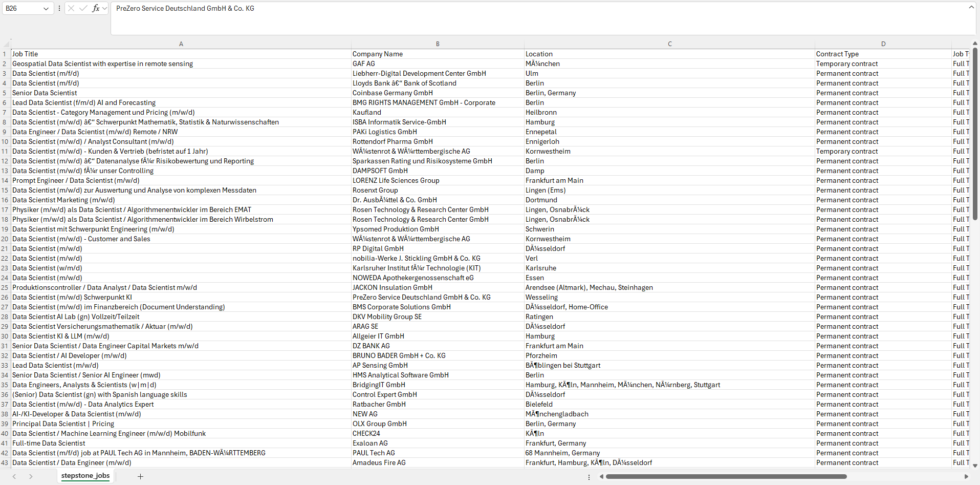Open the Insert Function fx button
Screen dimensions: 980x485
point(96,8)
